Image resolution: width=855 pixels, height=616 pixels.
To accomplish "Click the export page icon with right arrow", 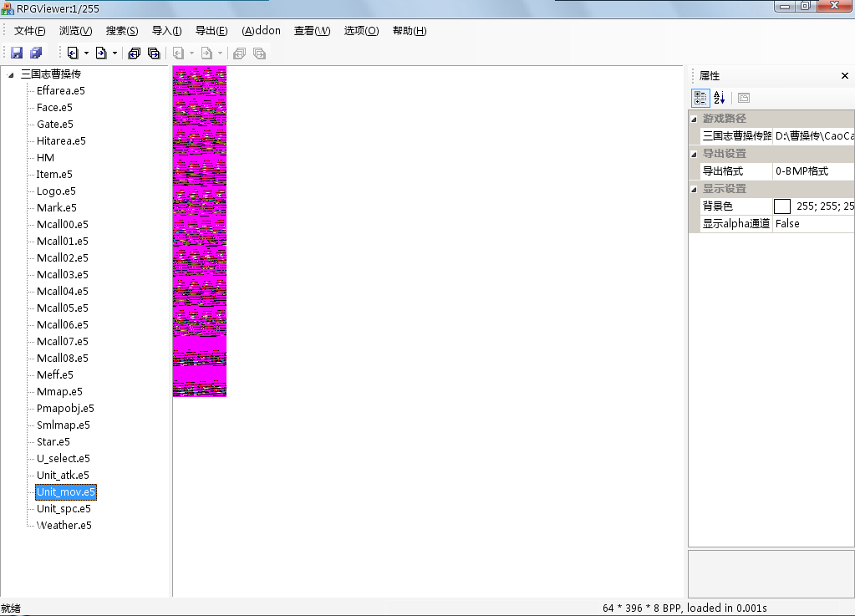I will click(x=100, y=53).
